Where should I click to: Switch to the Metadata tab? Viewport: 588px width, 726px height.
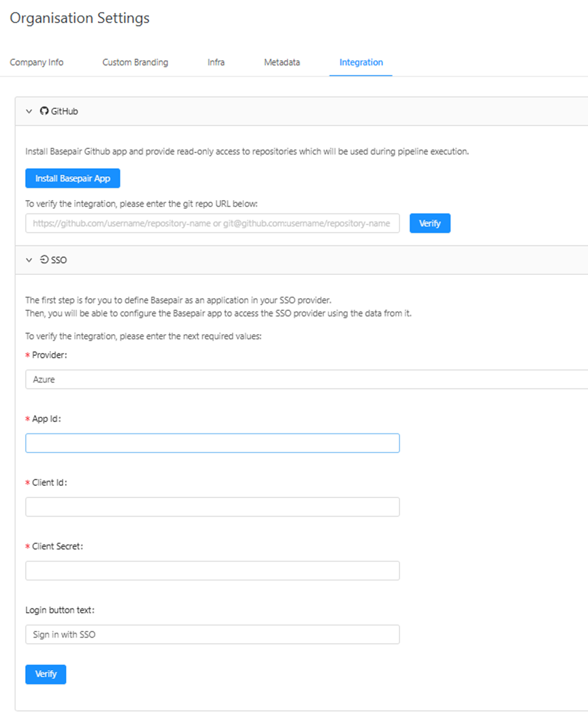tap(282, 62)
